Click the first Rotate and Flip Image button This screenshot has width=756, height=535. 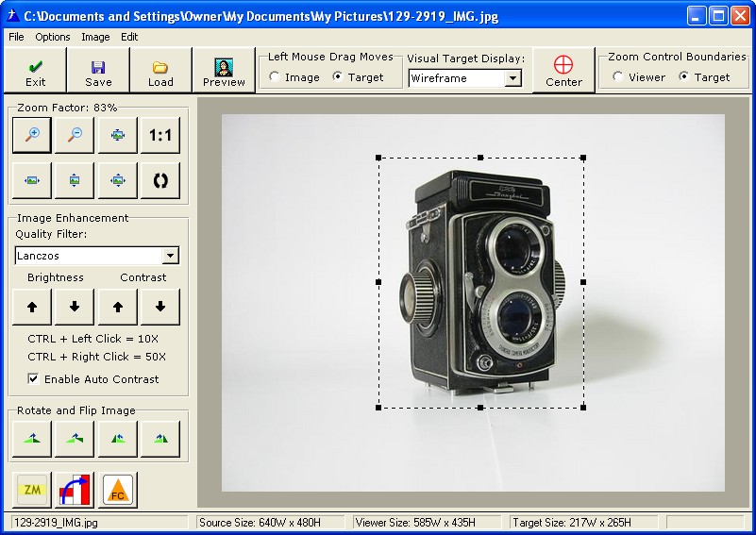32,439
